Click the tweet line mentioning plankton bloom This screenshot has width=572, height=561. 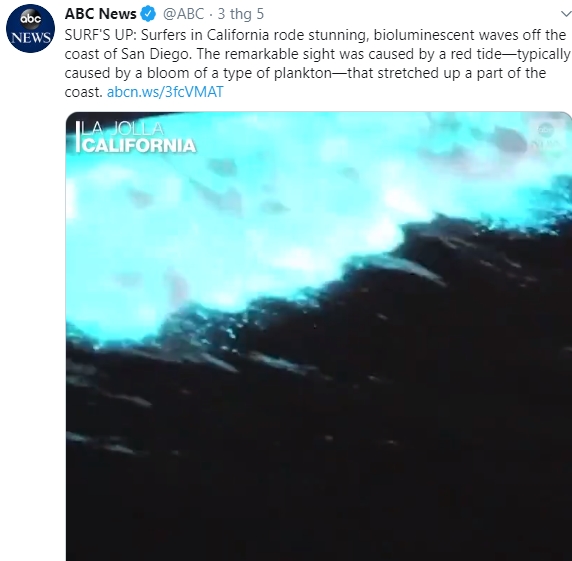[x=305, y=73]
